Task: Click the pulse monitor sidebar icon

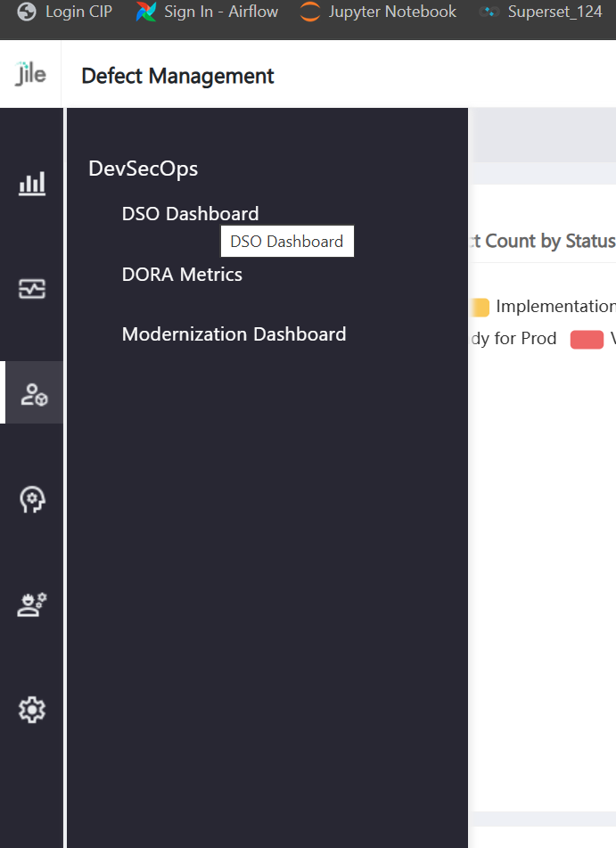Action: (x=32, y=289)
